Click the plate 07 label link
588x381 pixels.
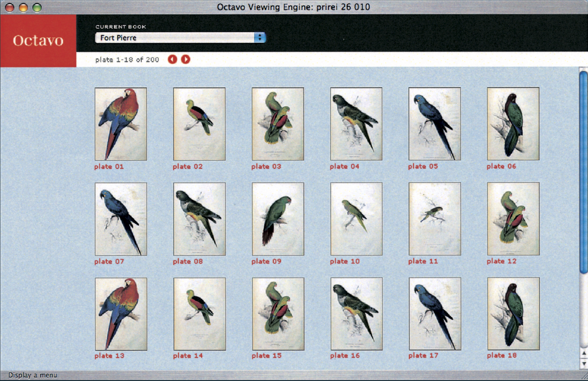click(109, 262)
